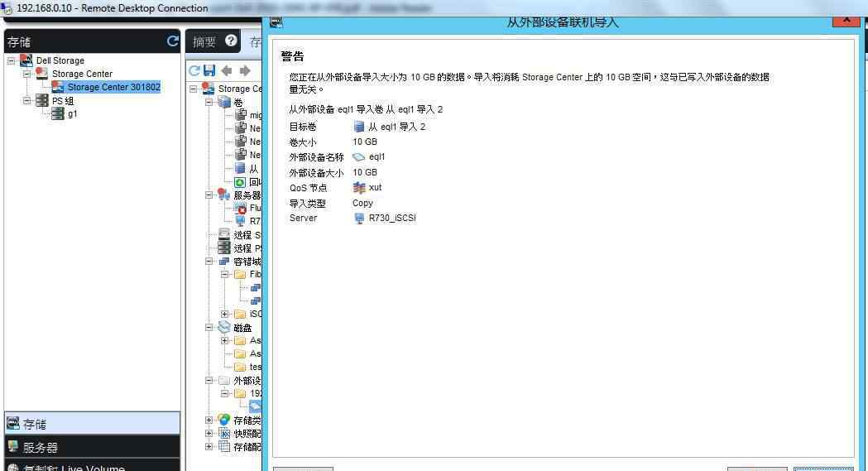This screenshot has width=868, height=471.
Task: Open the 复制和 Live Volume view
Action: pyautogui.click(x=92, y=467)
